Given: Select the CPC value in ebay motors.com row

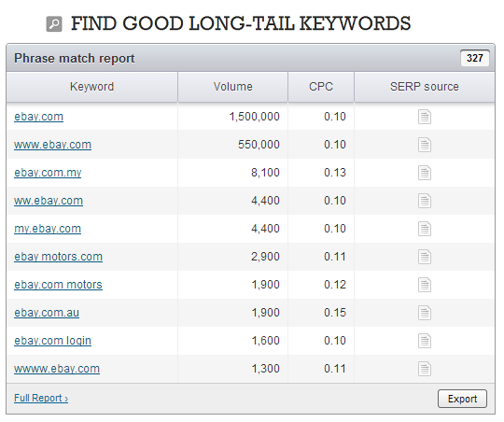Looking at the screenshot, I should pyautogui.click(x=335, y=257).
